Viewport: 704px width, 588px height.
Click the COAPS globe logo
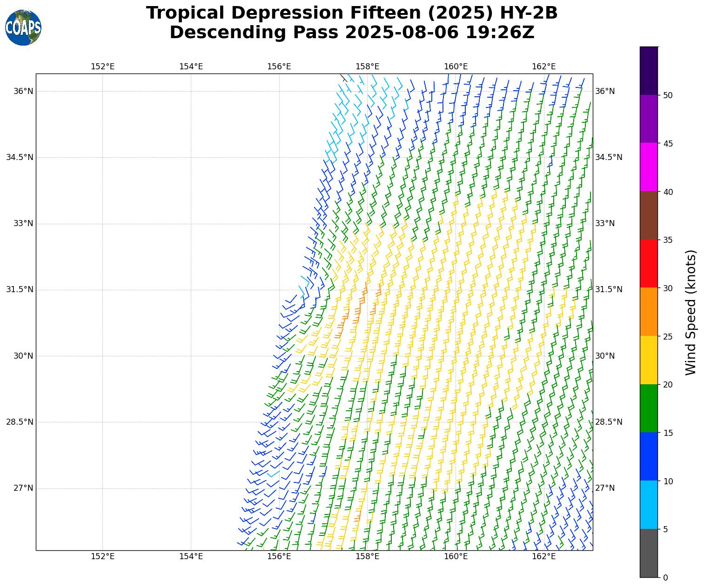[23, 28]
